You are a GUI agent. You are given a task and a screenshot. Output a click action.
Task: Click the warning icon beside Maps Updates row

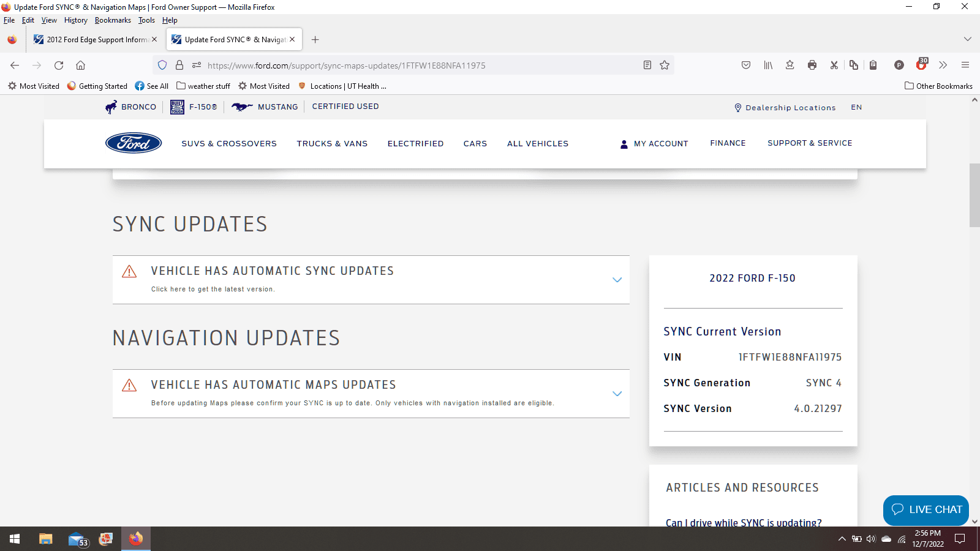pos(129,385)
